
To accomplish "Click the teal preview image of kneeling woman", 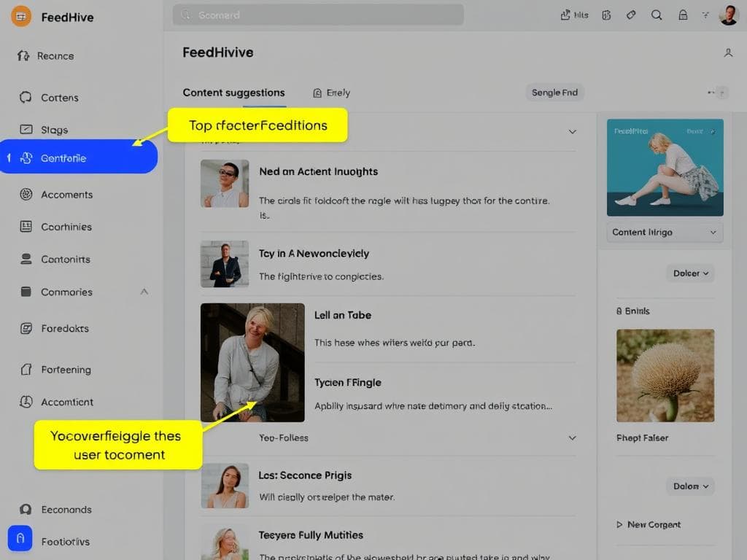I will coord(665,168).
